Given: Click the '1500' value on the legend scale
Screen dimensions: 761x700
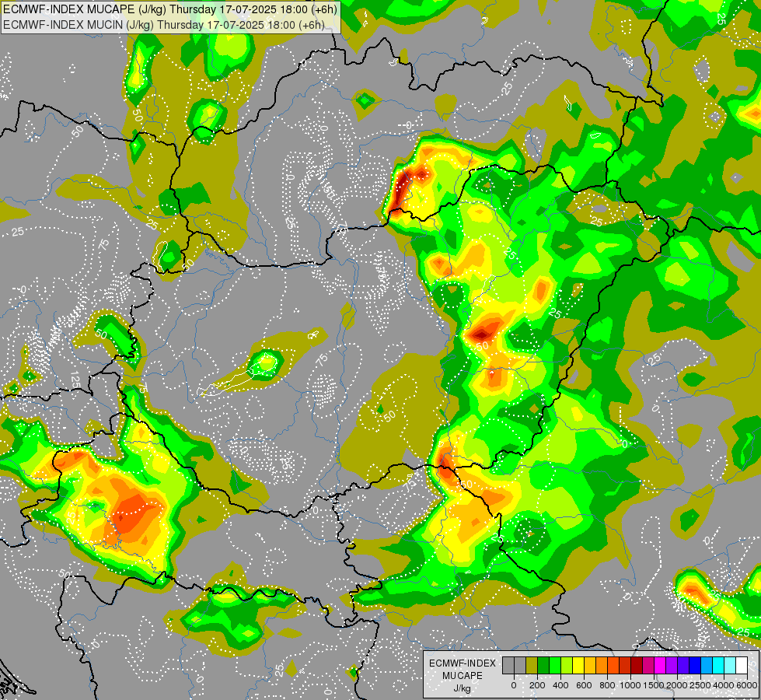Looking at the screenshot, I should pos(654,685).
